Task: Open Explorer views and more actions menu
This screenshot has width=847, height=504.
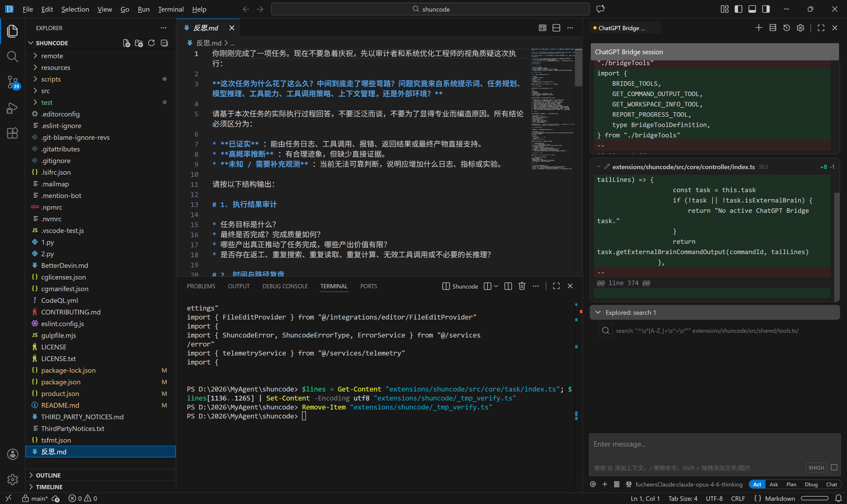Action: point(164,28)
